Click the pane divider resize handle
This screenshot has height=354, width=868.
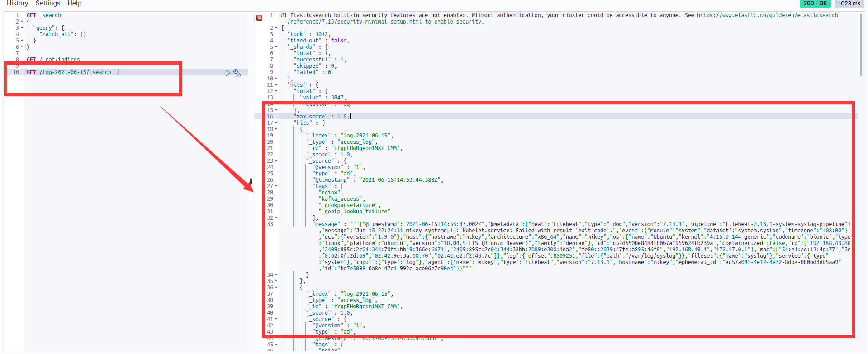[251, 181]
